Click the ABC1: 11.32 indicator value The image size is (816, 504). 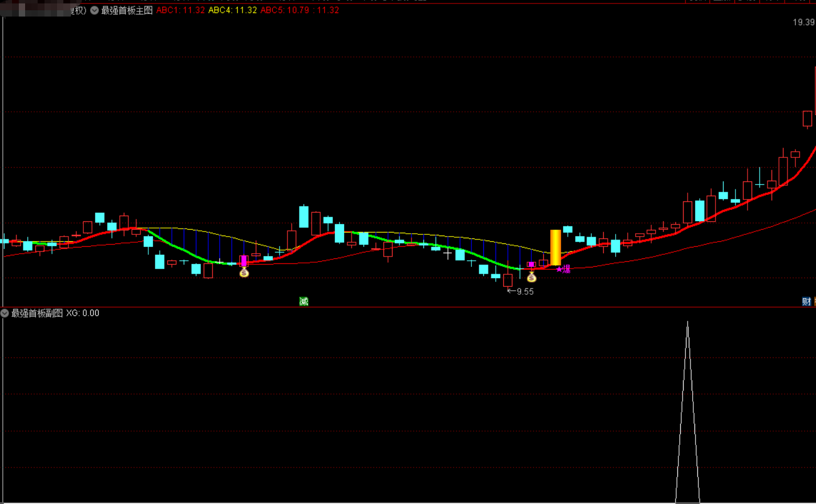pos(180,10)
